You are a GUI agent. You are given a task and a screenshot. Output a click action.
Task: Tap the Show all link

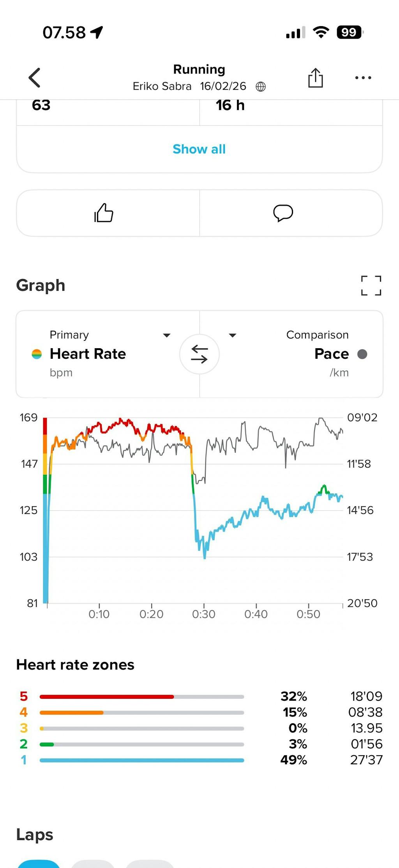pyautogui.click(x=199, y=149)
